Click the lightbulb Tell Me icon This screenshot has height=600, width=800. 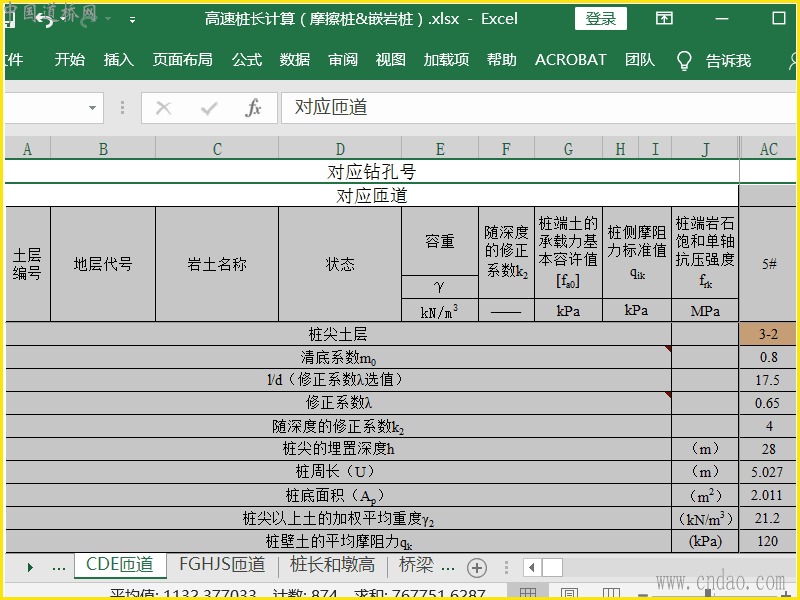(x=684, y=61)
